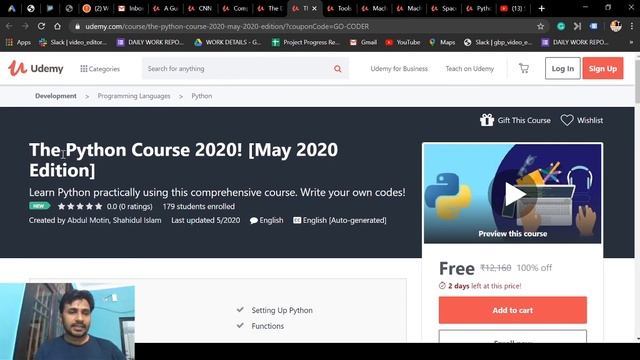The width and height of the screenshot is (640, 360).
Task: Open instructor Abdul Motin link
Action: [88, 220]
